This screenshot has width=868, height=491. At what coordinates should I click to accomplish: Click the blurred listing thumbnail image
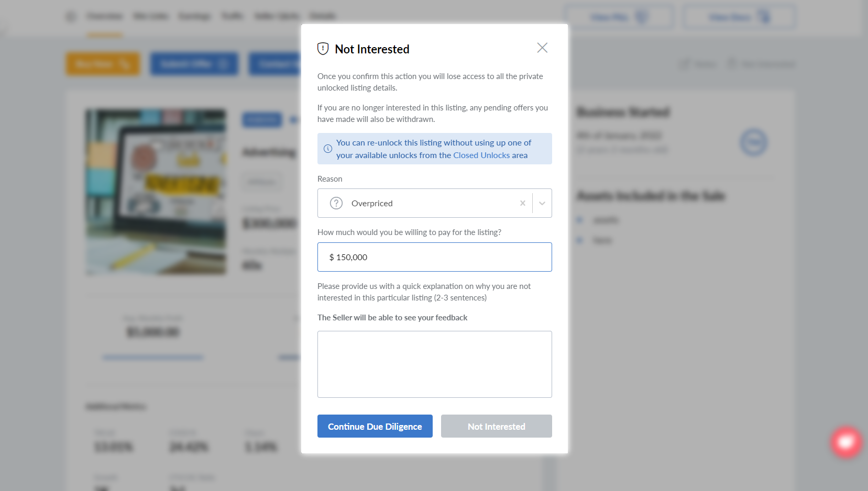156,192
